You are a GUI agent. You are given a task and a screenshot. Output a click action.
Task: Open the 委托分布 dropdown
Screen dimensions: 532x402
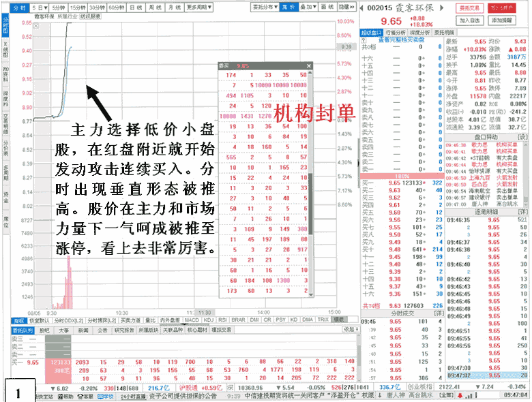pos(265,7)
